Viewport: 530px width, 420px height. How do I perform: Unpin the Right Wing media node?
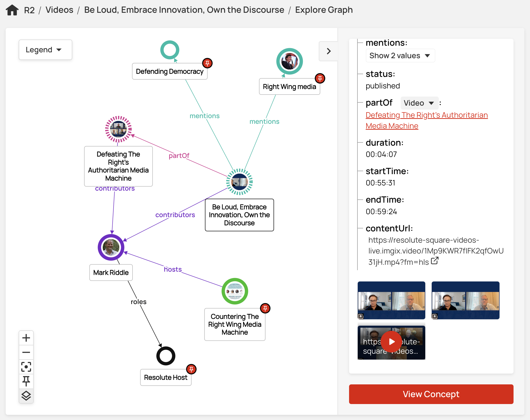[x=320, y=78]
